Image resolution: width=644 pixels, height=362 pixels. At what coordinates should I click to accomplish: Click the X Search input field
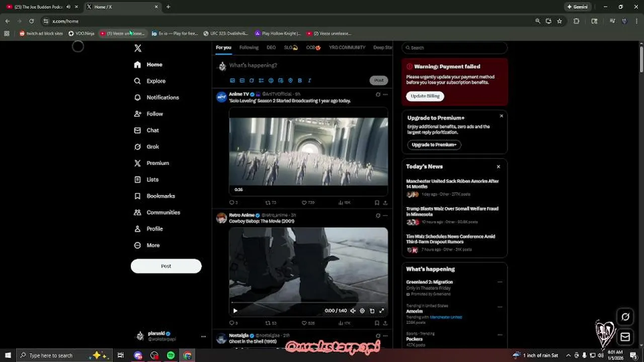454,48
